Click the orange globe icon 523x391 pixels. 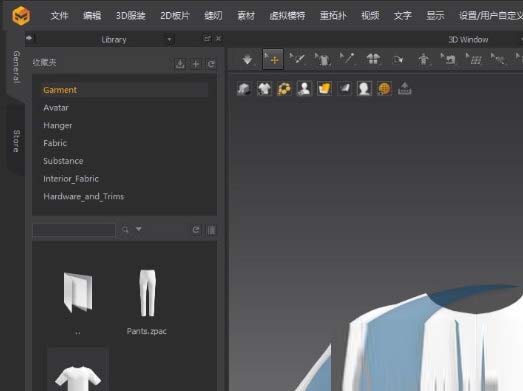click(x=384, y=89)
